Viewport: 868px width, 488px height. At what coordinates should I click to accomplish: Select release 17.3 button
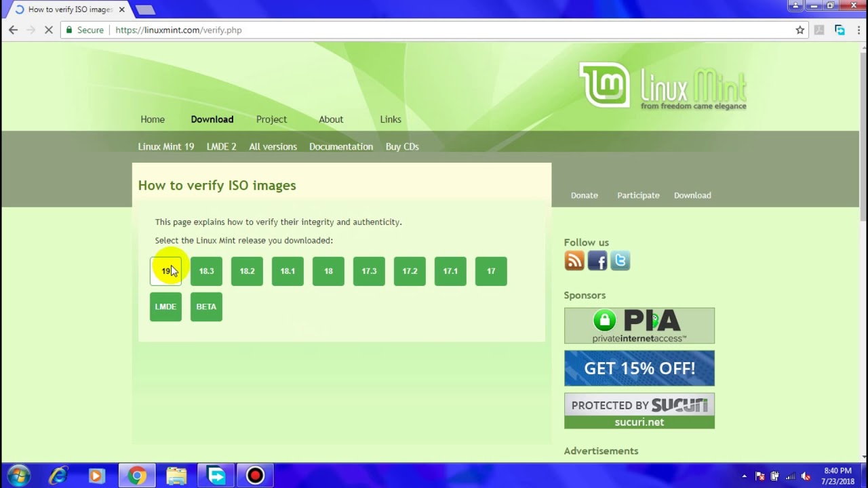click(369, 271)
